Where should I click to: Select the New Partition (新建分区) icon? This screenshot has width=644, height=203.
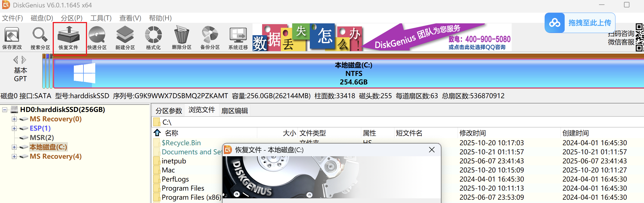pyautogui.click(x=125, y=38)
